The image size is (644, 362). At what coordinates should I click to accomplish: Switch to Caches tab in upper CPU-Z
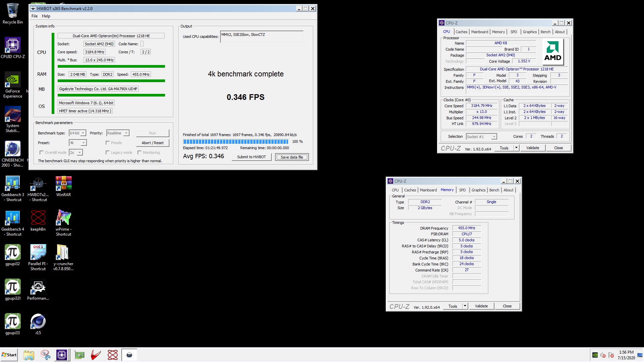coord(461,32)
